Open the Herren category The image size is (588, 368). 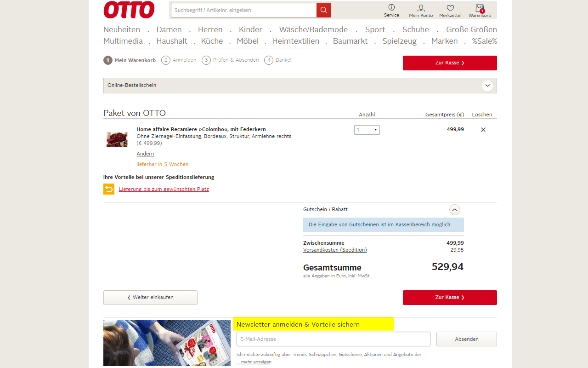pyautogui.click(x=210, y=29)
